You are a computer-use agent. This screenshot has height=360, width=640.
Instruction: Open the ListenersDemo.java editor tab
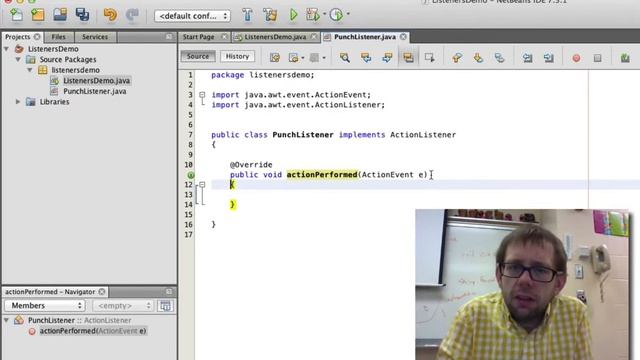[275, 37]
